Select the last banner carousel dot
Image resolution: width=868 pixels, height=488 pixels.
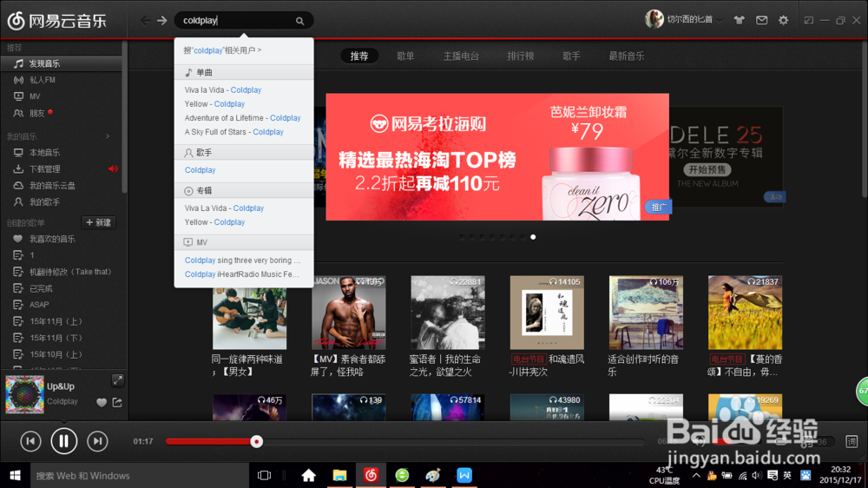point(533,237)
